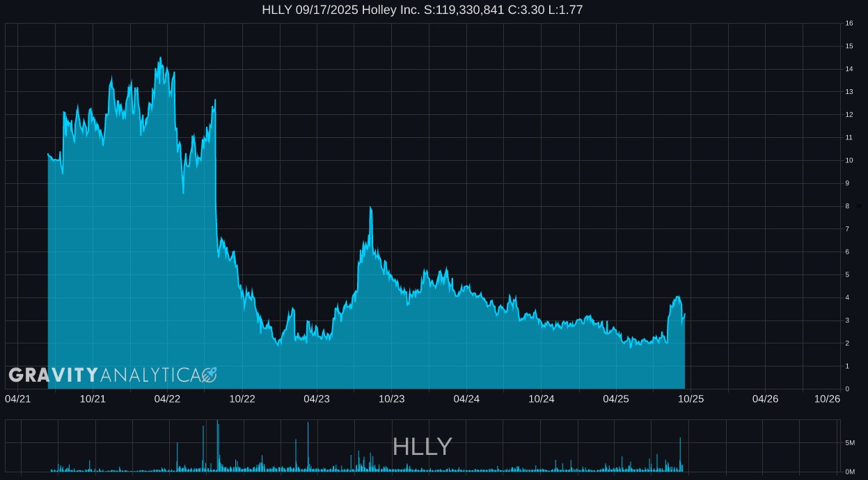
Task: Click the price axis value 3
Action: pos(847,320)
